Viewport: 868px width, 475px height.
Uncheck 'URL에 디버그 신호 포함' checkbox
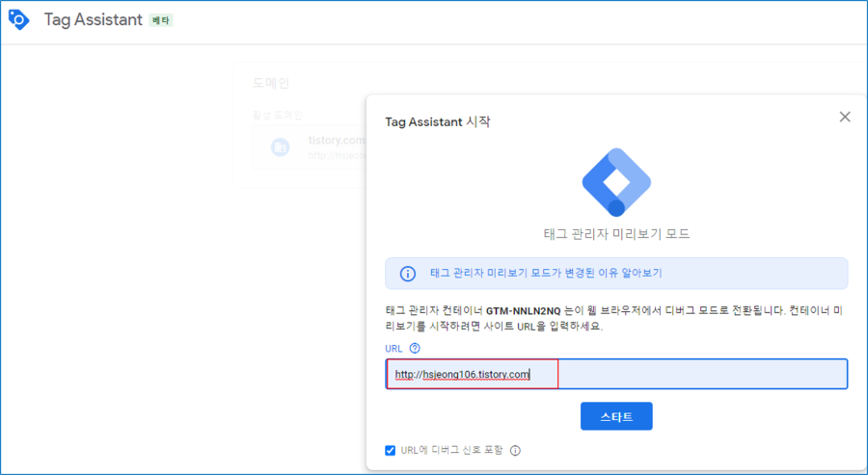click(391, 450)
